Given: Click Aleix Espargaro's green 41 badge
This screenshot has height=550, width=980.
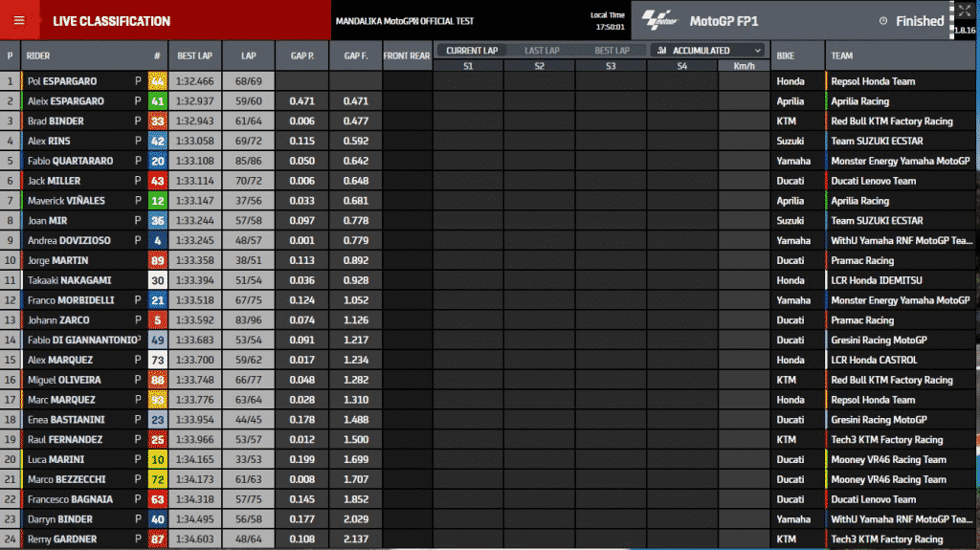Looking at the screenshot, I should (158, 101).
